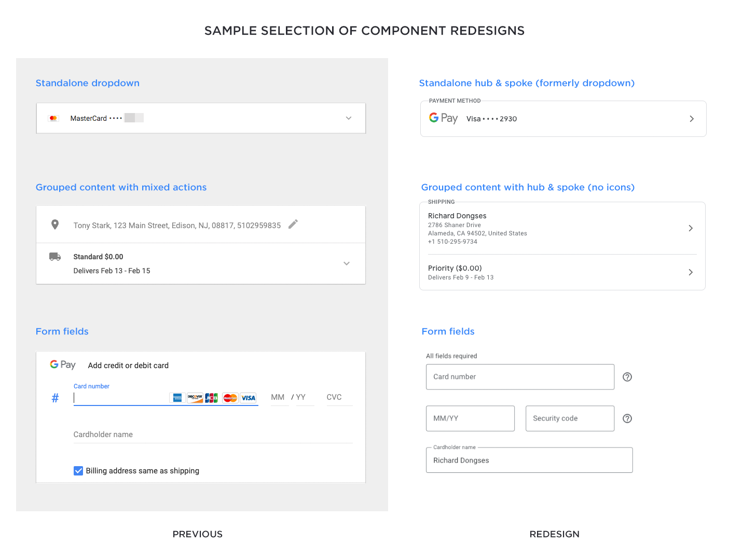Open the Priority ($0.00) shipping option chevron
Viewport: 729px width, 560px height.
point(691,272)
